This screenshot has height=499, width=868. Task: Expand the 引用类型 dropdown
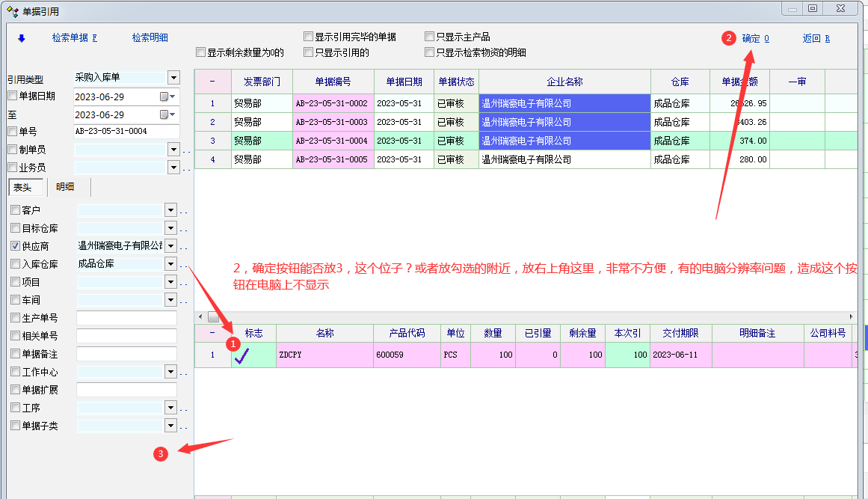(x=173, y=78)
